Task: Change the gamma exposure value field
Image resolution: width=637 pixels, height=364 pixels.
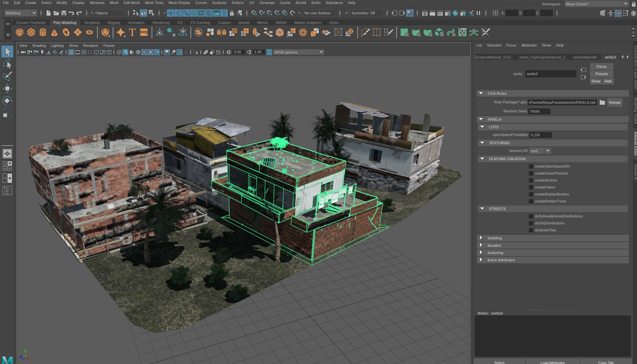Action: coord(258,52)
